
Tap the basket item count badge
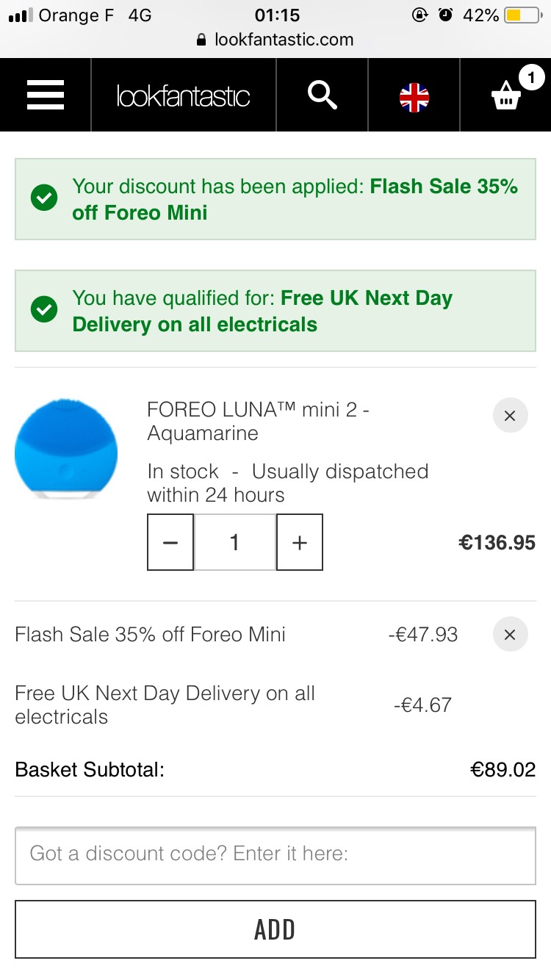pos(531,77)
